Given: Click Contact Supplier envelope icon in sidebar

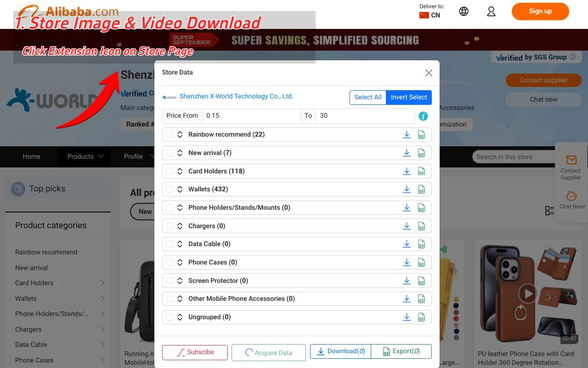Looking at the screenshot, I should click(571, 160).
